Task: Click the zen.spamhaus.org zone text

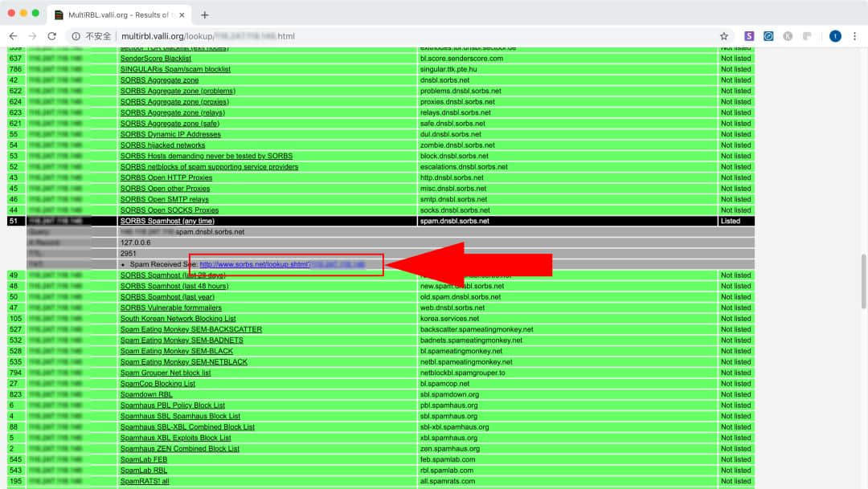Action: pyautogui.click(x=450, y=449)
